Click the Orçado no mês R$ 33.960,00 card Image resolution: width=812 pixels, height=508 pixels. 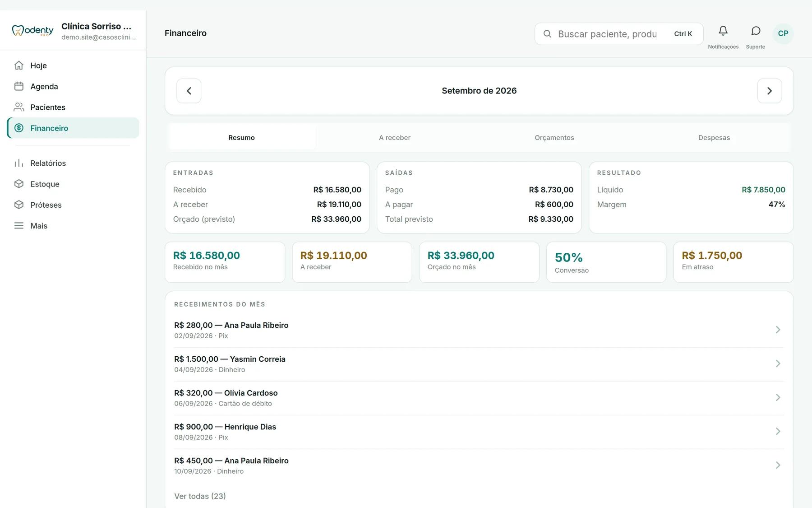point(479,262)
